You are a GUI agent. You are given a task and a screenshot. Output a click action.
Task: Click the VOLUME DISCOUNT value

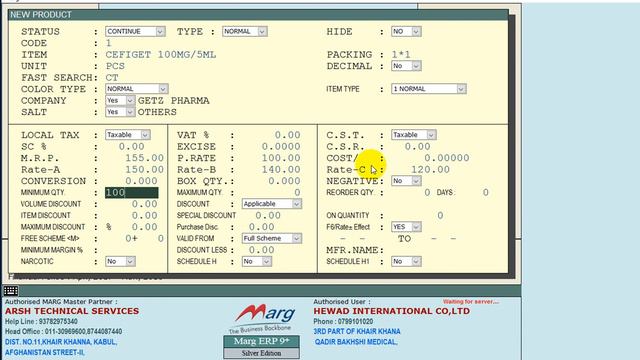click(144, 204)
